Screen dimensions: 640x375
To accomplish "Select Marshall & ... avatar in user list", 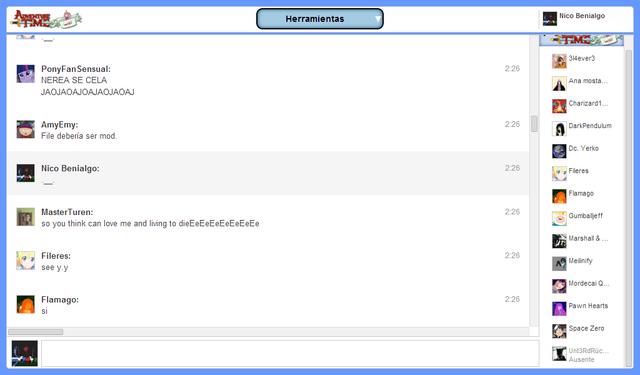I will 559,241.
